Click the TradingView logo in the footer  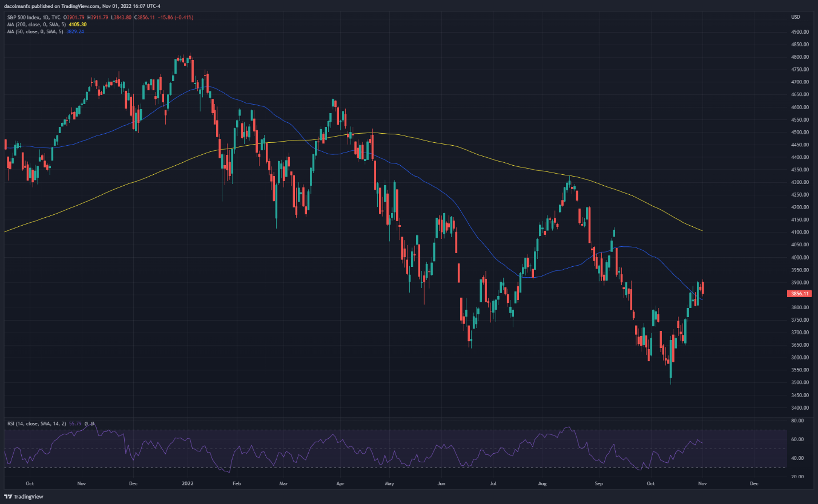24,497
